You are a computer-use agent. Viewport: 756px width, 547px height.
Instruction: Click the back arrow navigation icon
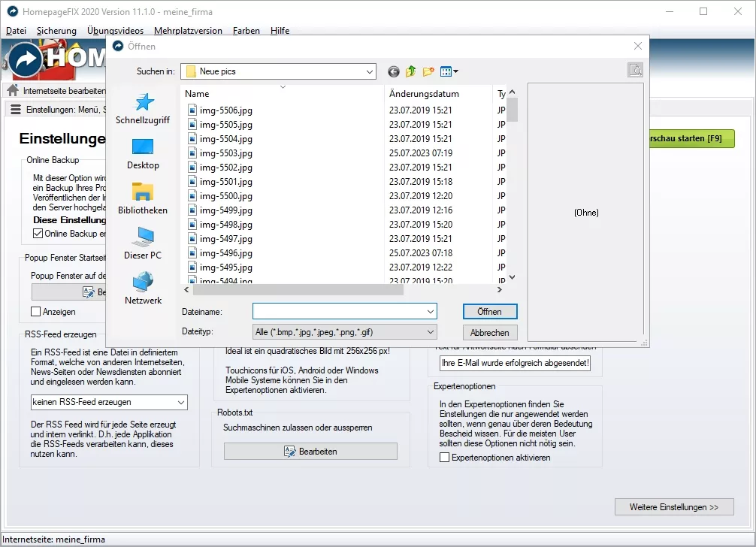pos(393,71)
